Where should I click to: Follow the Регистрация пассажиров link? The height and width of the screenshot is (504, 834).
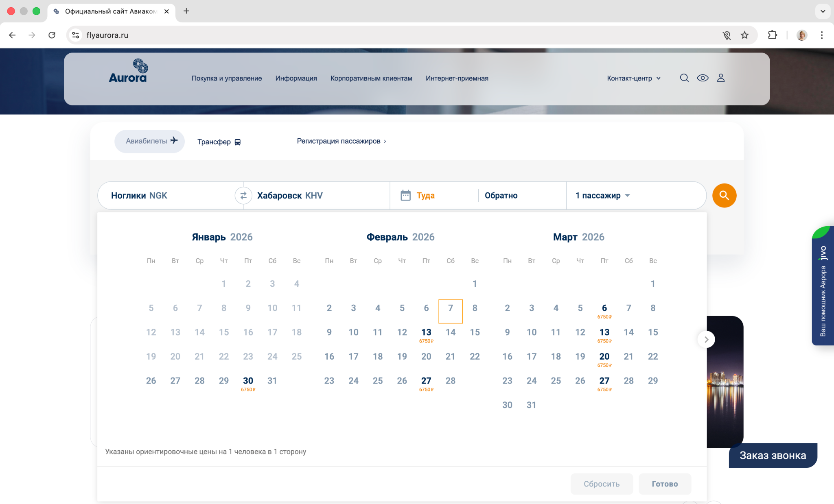[x=341, y=141]
